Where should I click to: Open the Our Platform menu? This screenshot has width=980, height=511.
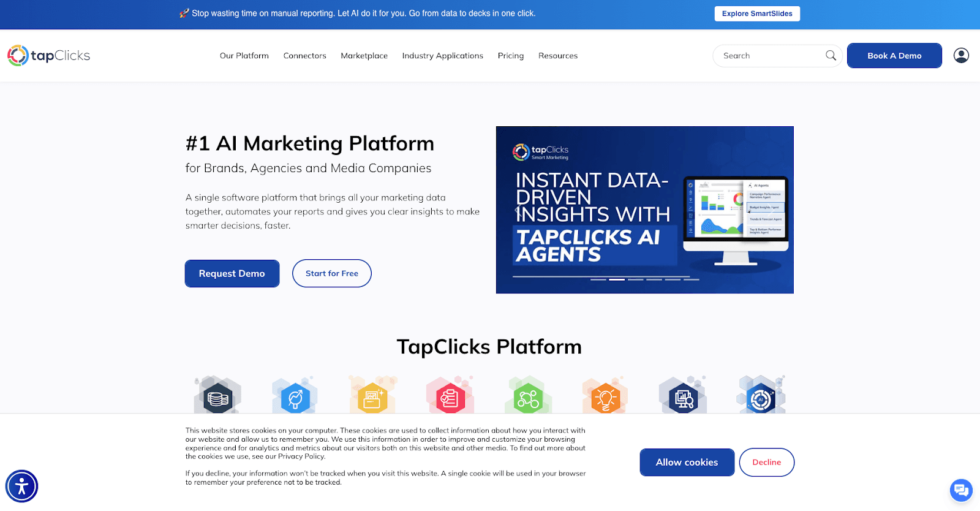tap(244, 56)
